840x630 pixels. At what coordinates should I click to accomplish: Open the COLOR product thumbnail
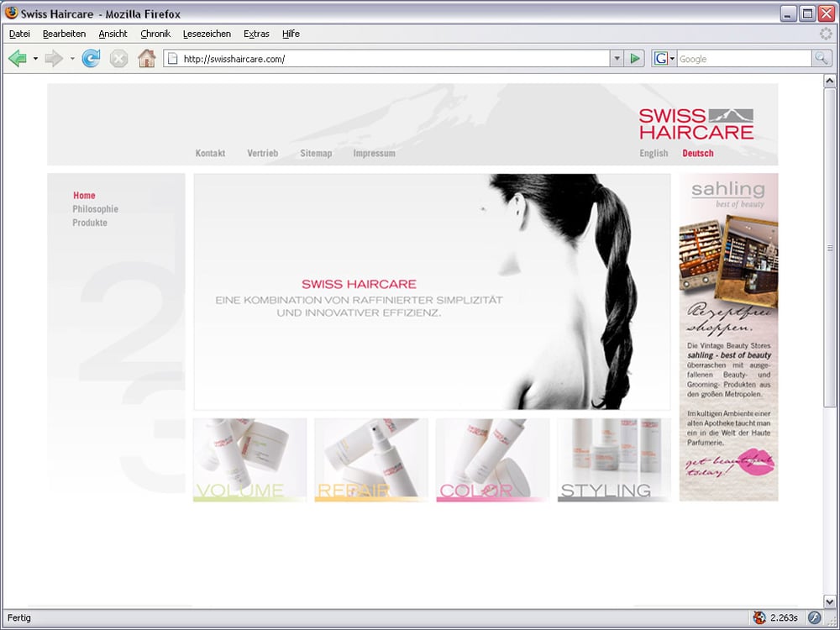[x=492, y=460]
